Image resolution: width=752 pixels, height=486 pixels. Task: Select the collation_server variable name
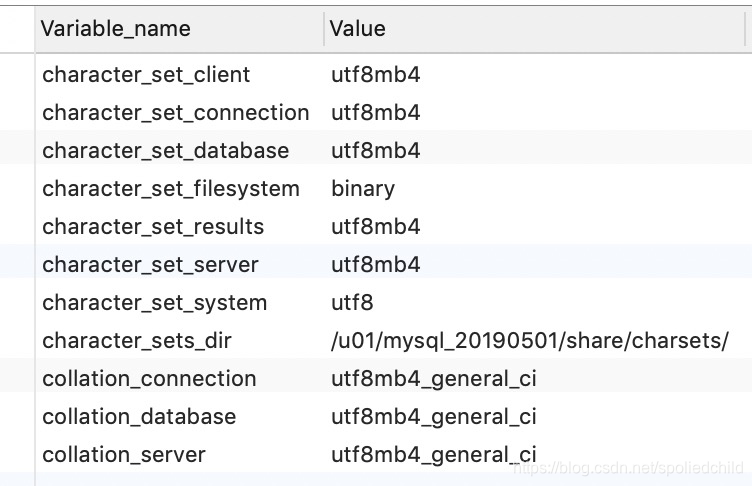pyautogui.click(x=124, y=455)
